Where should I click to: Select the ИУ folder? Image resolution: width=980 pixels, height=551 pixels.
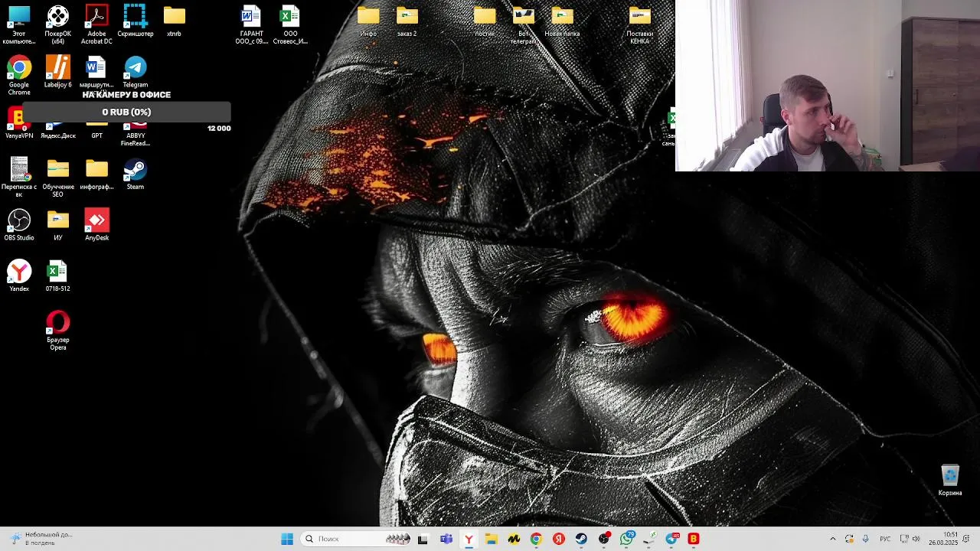[57, 224]
